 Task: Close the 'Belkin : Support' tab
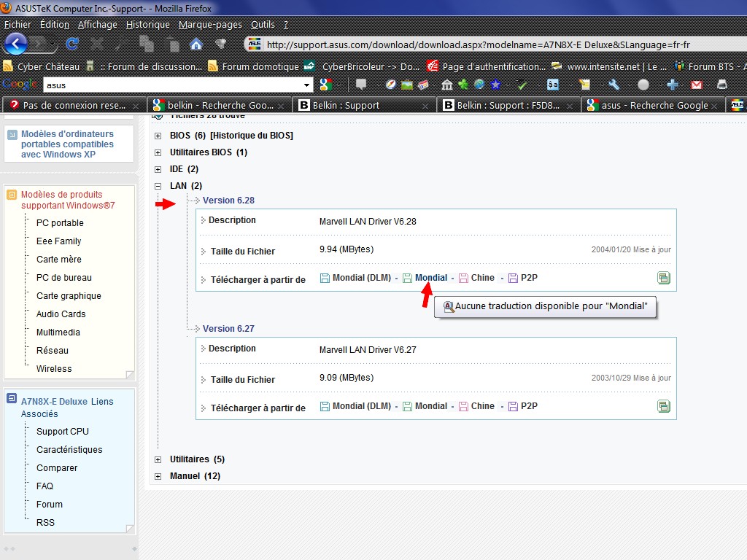(x=425, y=106)
